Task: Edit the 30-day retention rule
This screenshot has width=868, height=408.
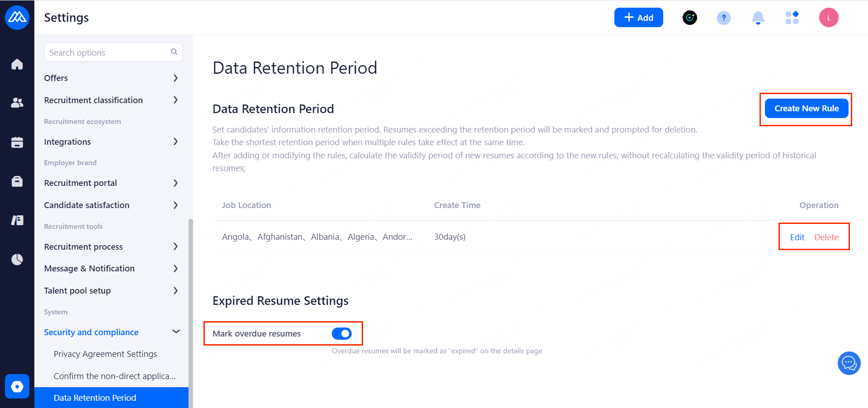Action: pos(797,237)
